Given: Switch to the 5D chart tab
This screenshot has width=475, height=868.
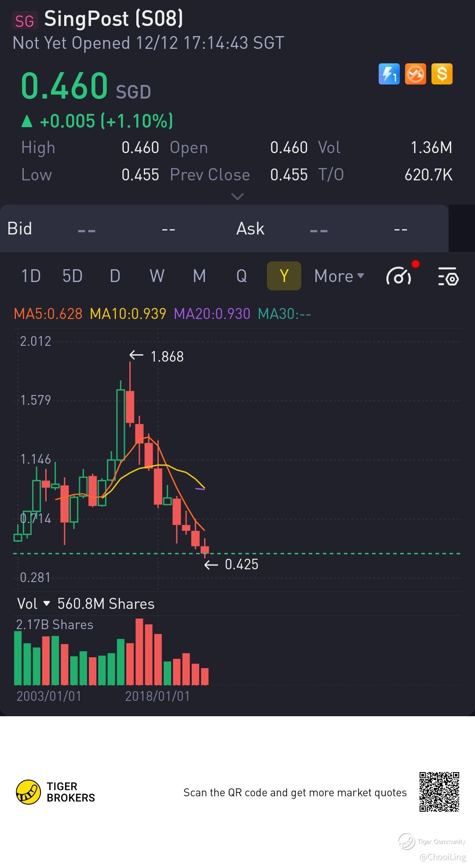Looking at the screenshot, I should [x=73, y=276].
